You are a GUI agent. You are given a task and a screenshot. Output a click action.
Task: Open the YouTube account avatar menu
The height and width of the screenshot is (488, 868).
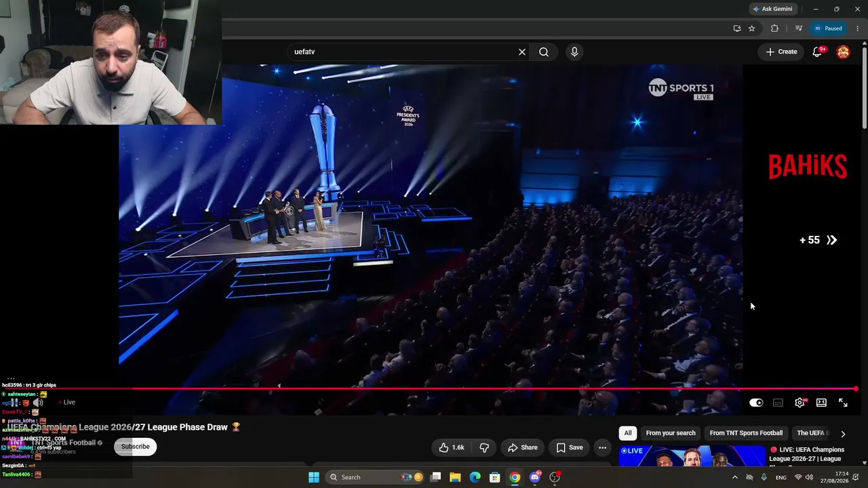pyautogui.click(x=843, y=52)
